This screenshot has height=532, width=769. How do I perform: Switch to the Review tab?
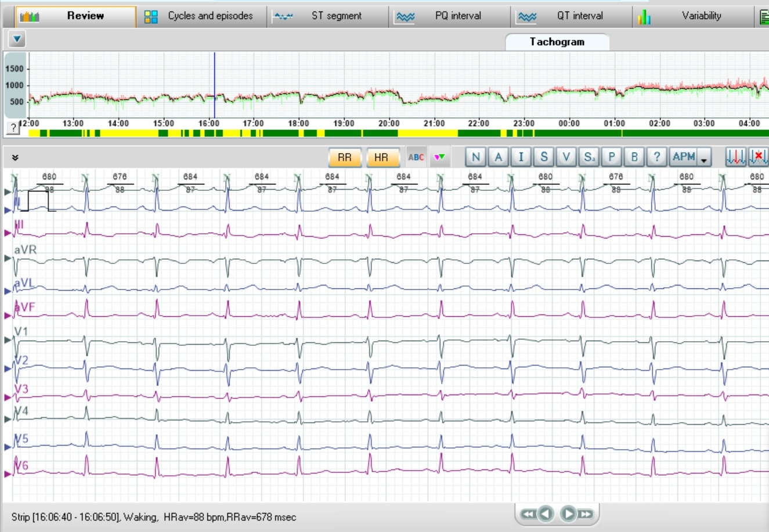click(76, 16)
